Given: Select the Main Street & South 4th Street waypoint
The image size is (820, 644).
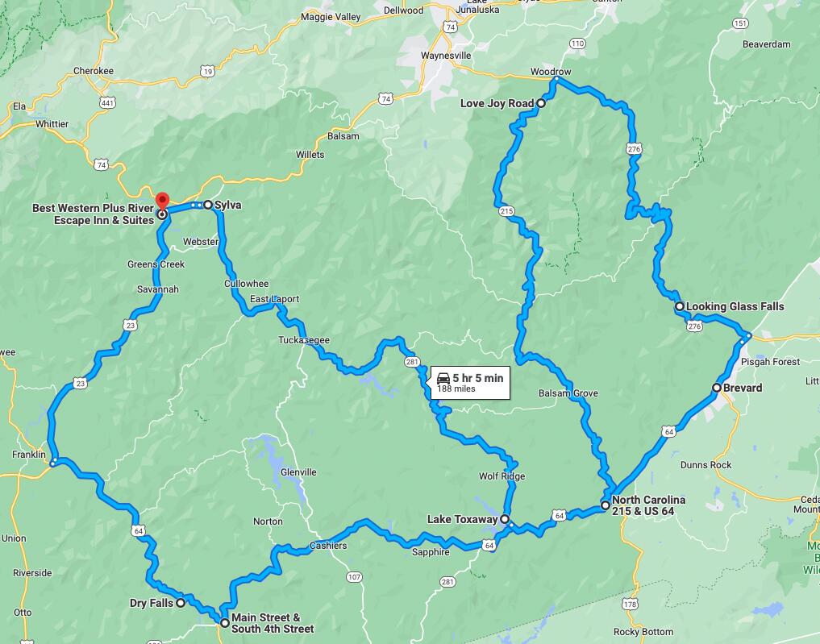Looking at the screenshot, I should [224, 622].
